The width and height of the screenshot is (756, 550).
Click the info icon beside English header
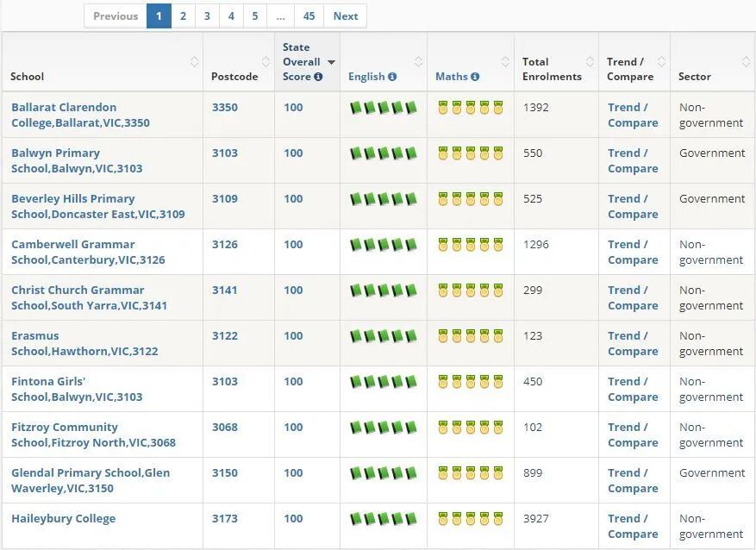[392, 77]
